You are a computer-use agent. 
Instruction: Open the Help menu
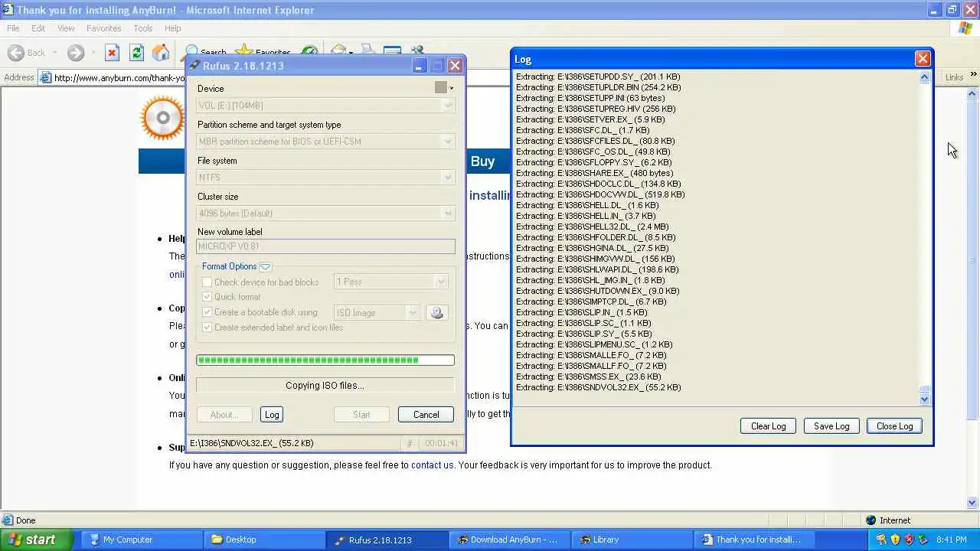(173, 28)
